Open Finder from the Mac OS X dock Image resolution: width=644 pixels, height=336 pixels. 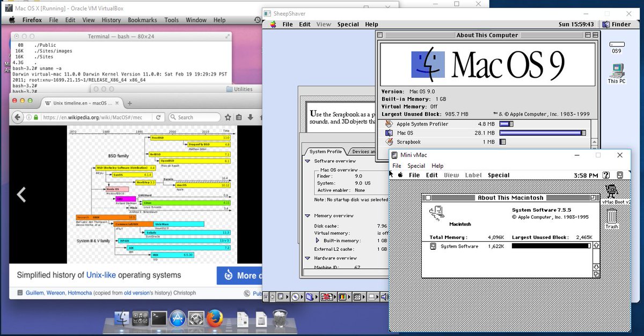point(122,319)
